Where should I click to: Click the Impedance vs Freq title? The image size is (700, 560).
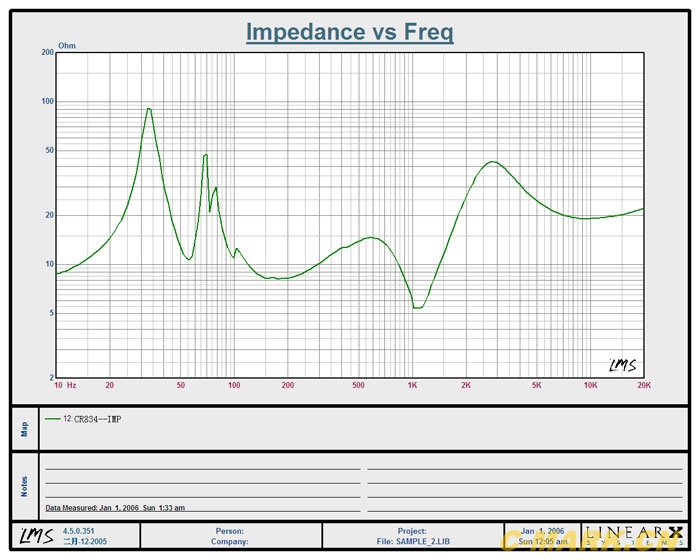(350, 32)
